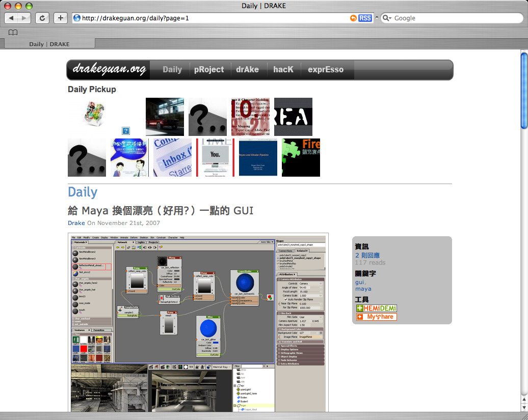Image resolution: width=528 pixels, height=420 pixels.
Task: Click the MyShare button
Action: pos(377,317)
